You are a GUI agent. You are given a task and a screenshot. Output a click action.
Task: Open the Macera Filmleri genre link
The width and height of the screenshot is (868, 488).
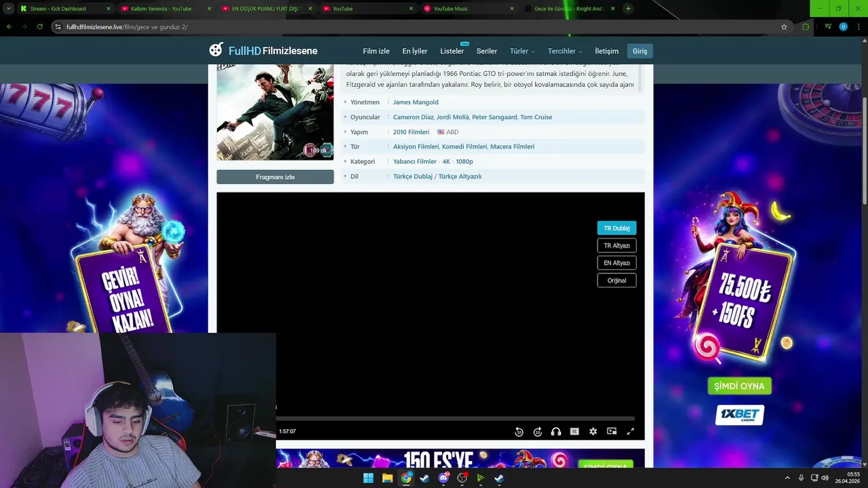tap(512, 147)
